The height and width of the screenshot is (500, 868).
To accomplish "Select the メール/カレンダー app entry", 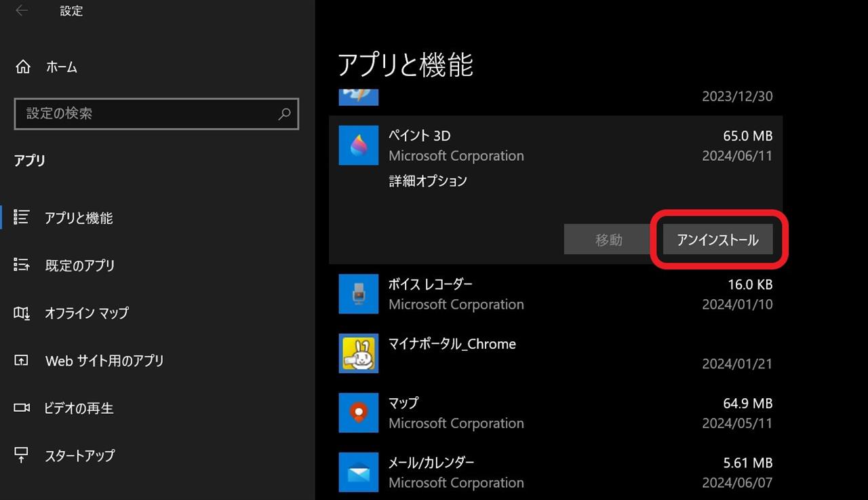I will click(x=556, y=472).
